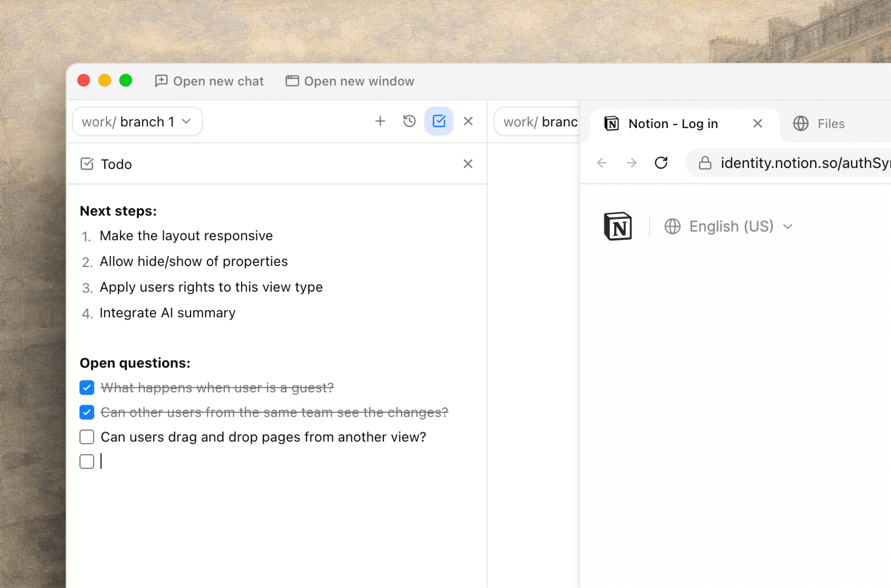Toggle the highlighted Todo checklist icon
Image resolution: width=891 pixels, height=588 pixels.
point(439,121)
